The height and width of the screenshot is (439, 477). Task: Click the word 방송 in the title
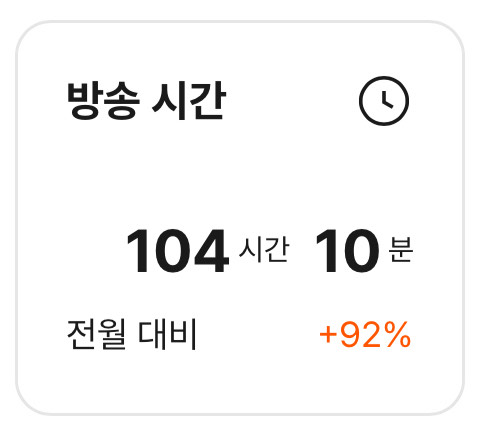click(x=103, y=101)
